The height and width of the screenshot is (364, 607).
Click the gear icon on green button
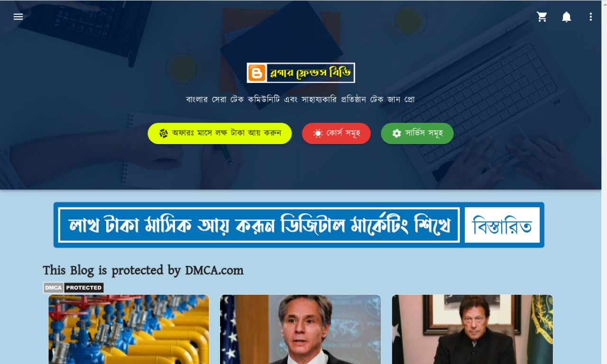point(396,134)
